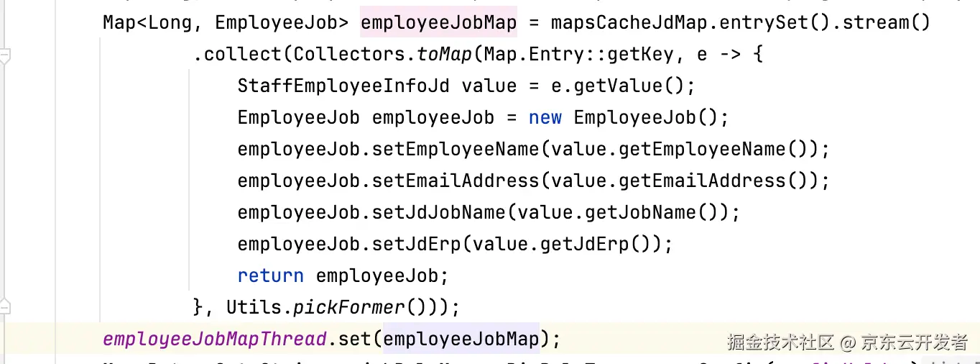The width and height of the screenshot is (980, 364).
Task: Place the cursor on getJdErp()
Action: (x=596, y=245)
